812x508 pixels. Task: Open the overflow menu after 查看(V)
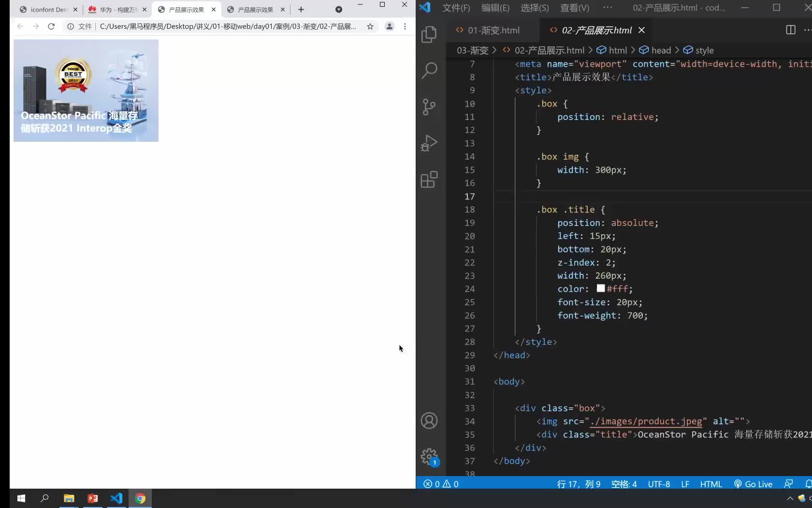[x=608, y=8]
